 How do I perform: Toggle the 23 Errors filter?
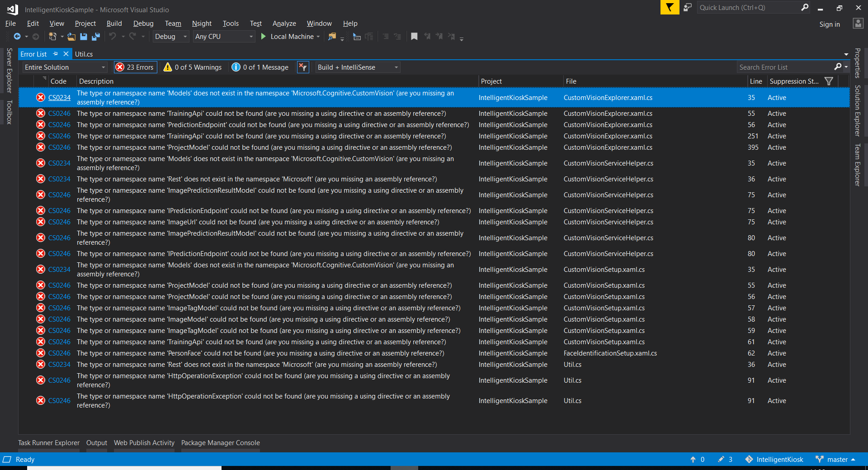tap(135, 67)
